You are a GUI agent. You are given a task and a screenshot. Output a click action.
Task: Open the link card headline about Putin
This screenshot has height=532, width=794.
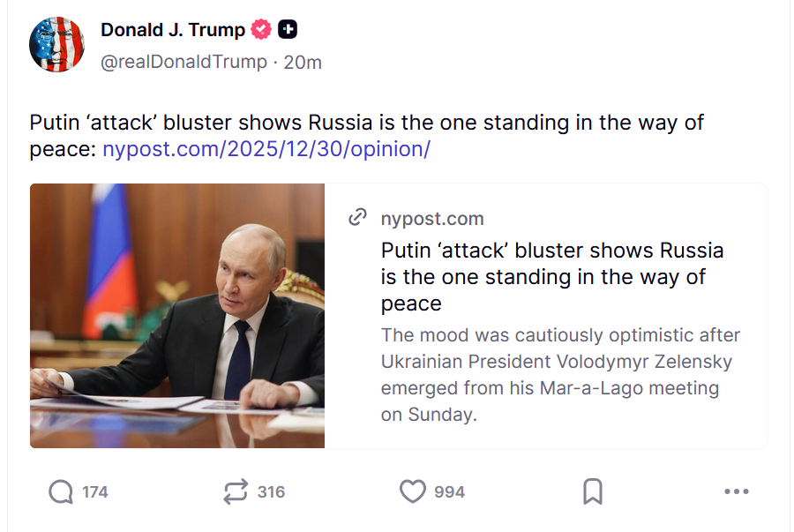(552, 276)
